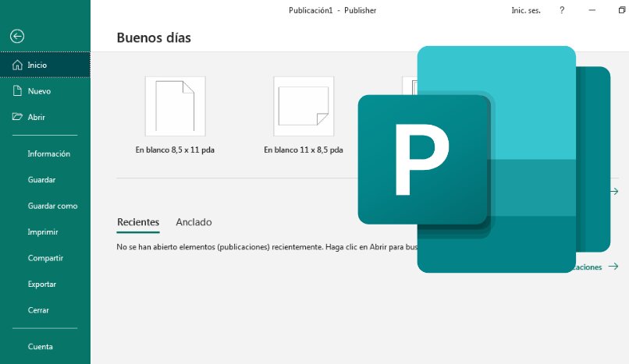629x364 pixels.
Task: Click the Inicio home icon
Action: click(x=17, y=65)
